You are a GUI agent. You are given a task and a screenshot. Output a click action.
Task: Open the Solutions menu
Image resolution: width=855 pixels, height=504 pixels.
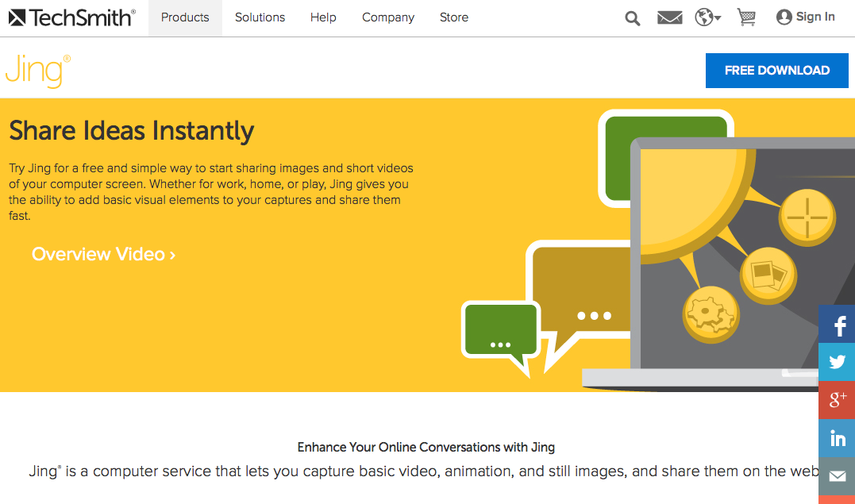point(260,18)
